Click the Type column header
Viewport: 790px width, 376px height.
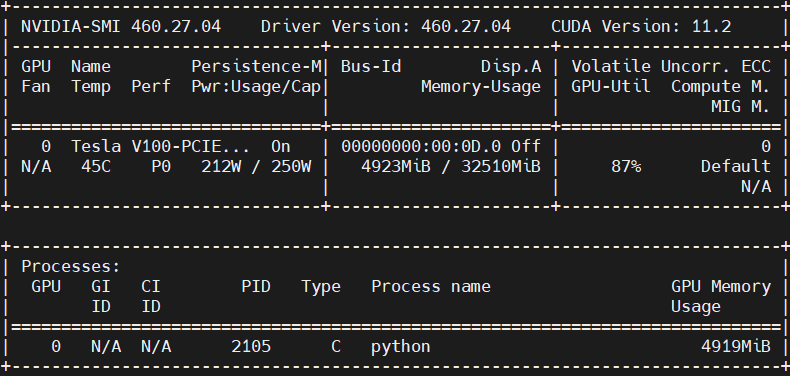point(321,287)
